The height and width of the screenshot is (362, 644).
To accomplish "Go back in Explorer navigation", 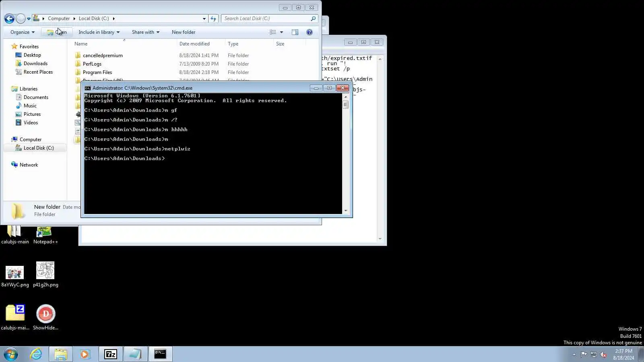I will [9, 19].
